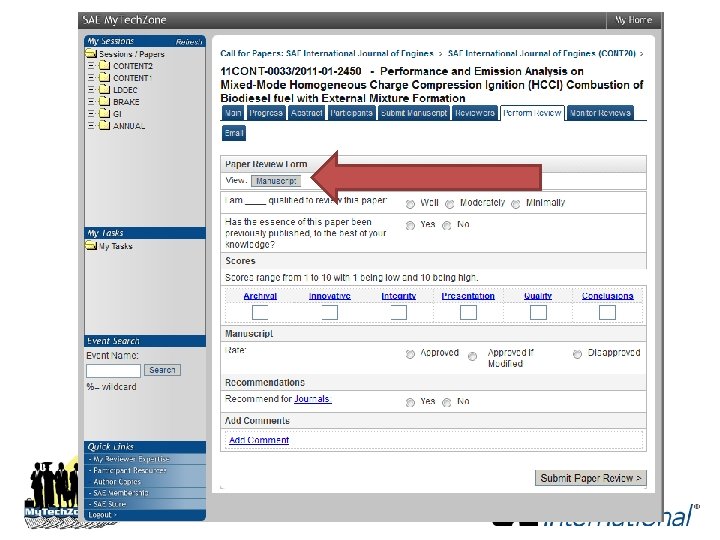Click the Email button

click(234, 133)
